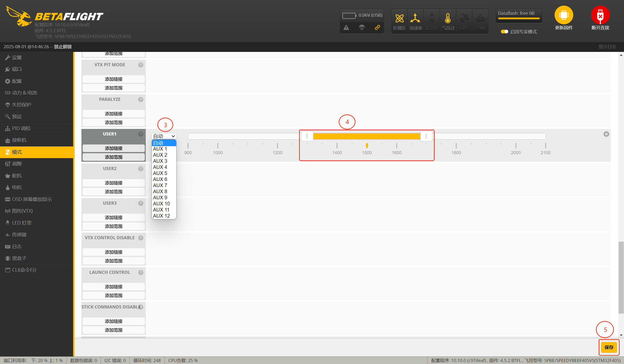
Task: Click the USER1 help question-mark icon
Action: pyautogui.click(x=141, y=134)
